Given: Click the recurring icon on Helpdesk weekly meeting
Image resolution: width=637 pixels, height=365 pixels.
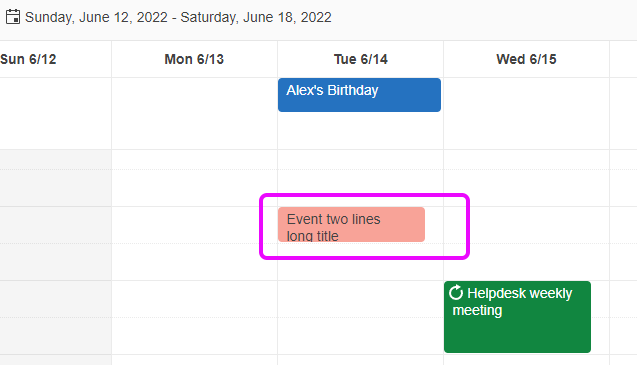Looking at the screenshot, I should (x=456, y=292).
